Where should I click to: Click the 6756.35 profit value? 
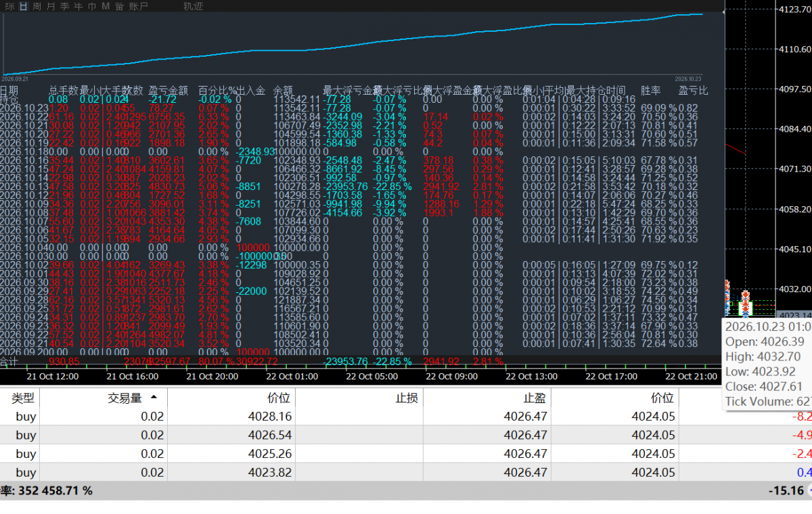[x=166, y=117]
